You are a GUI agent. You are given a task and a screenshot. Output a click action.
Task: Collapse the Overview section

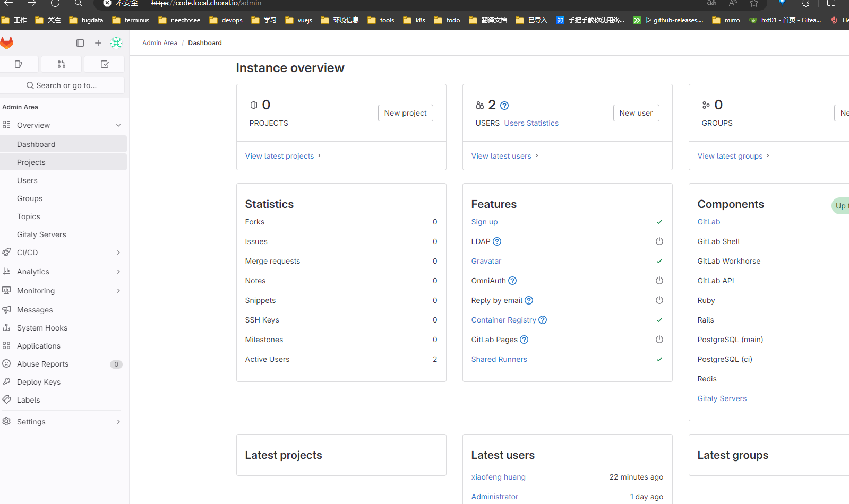tap(118, 125)
